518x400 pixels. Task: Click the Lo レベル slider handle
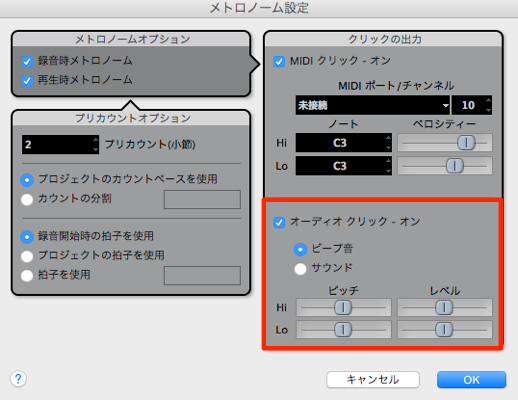[444, 330]
